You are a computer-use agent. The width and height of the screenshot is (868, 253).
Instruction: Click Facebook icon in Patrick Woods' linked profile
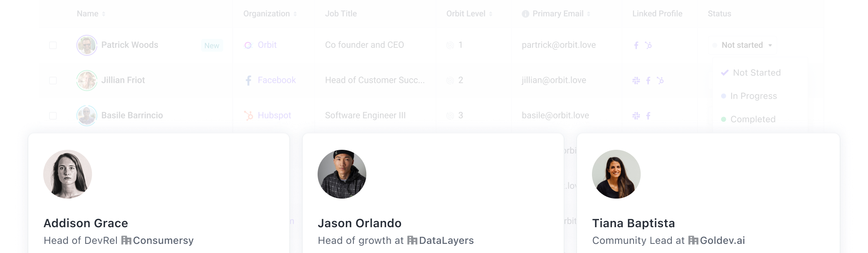636,45
